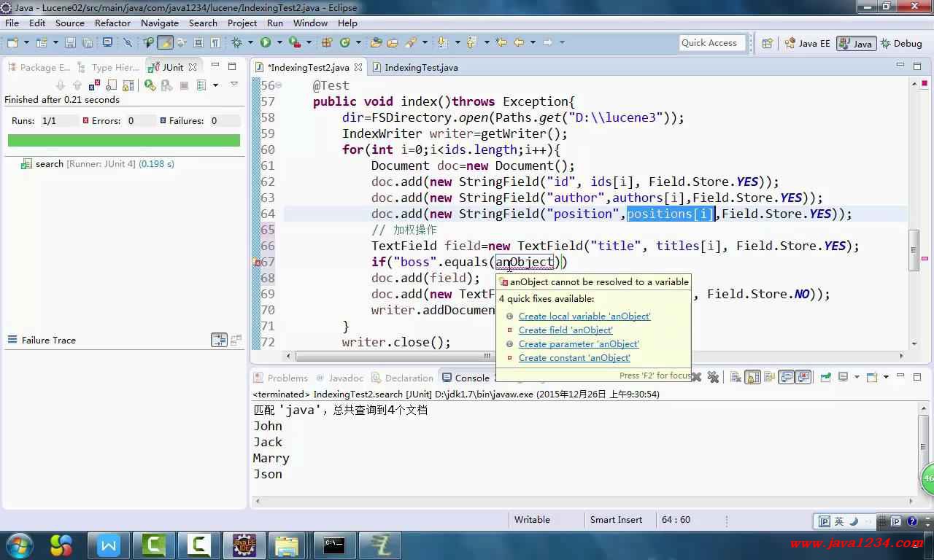Click the Back navigation arrow icon
This screenshot has width=934, height=560.
(519, 42)
